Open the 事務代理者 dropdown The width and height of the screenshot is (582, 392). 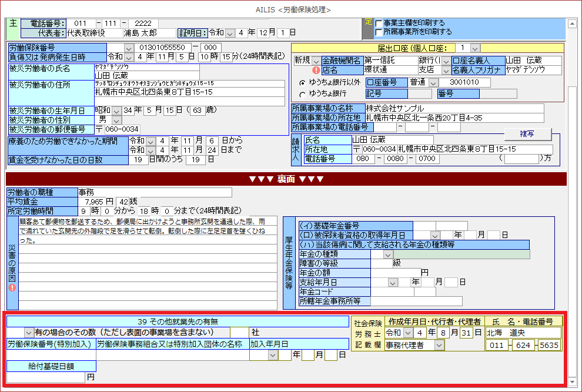pos(439,346)
